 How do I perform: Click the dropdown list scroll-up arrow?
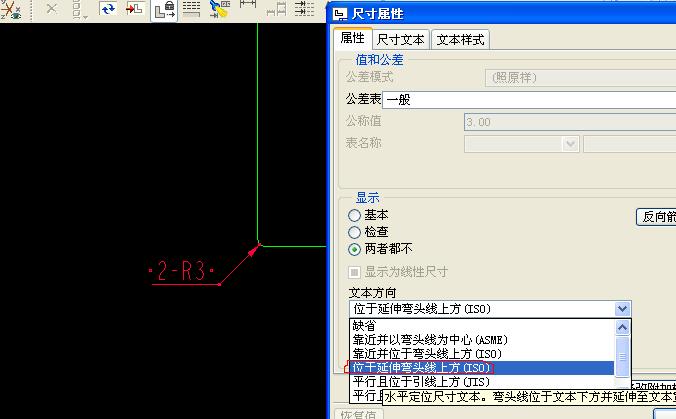tap(622, 328)
